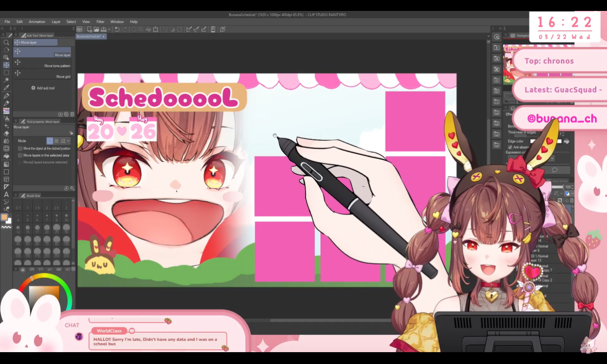607x364 pixels.
Task: Select the Eyedropper tool
Action: click(6, 88)
